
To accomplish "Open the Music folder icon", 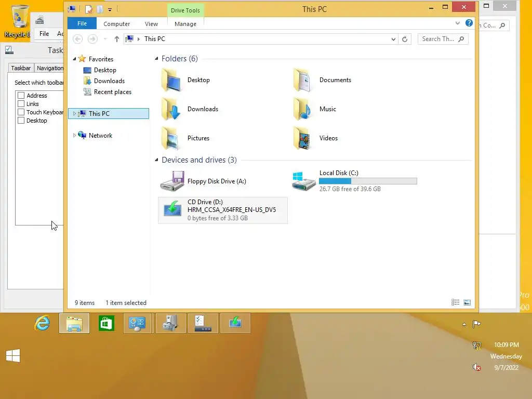I will click(303, 109).
